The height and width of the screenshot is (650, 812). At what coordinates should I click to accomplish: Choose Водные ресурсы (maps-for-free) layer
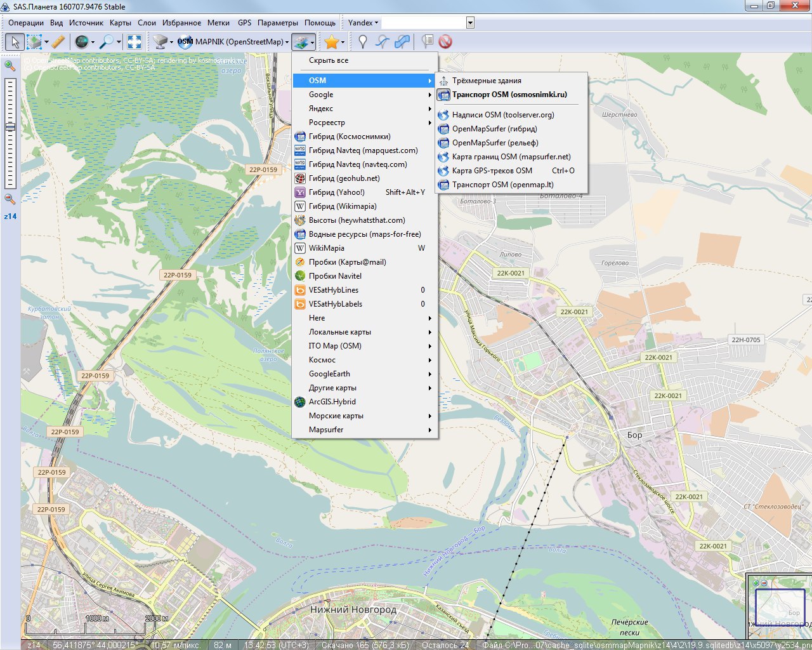pyautogui.click(x=365, y=234)
